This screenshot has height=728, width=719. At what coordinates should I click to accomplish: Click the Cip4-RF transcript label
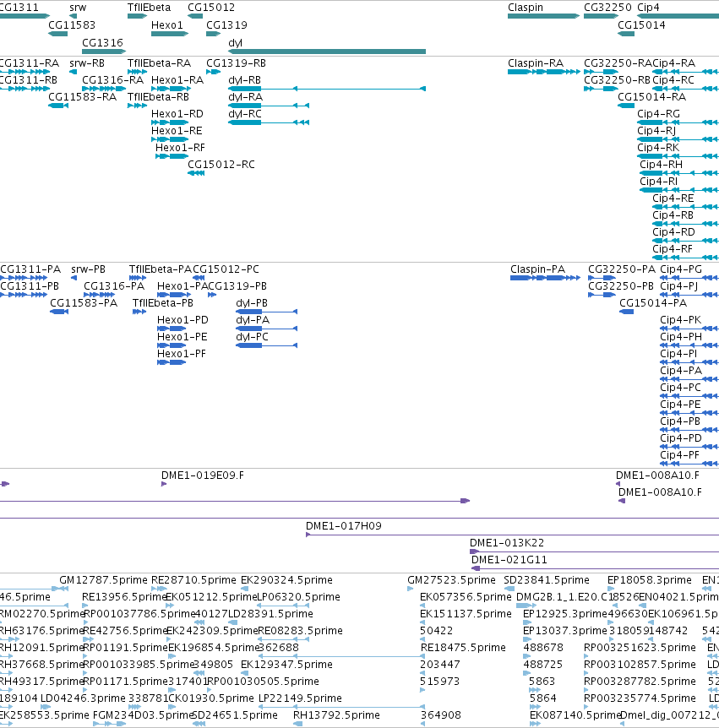(673, 249)
